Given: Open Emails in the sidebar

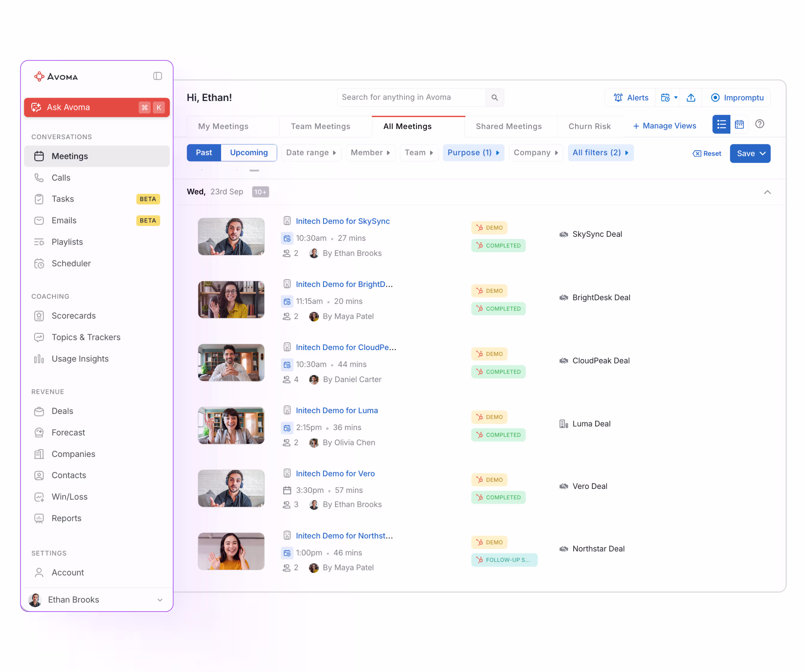Looking at the screenshot, I should click(97, 220).
